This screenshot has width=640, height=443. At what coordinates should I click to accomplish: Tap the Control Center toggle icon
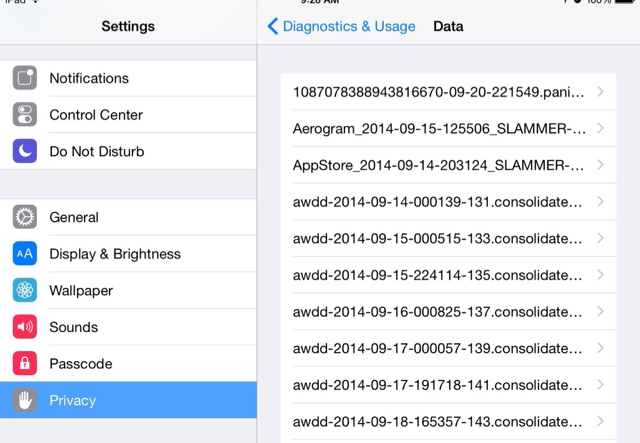(25, 115)
